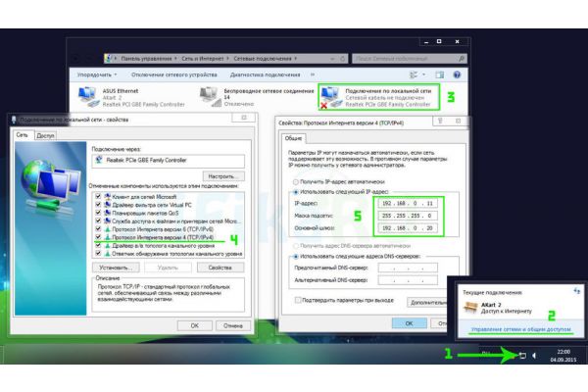Click Диагностика подключения toolbar command
Image resolution: width=588 pixels, height=392 pixels.
[x=266, y=74]
